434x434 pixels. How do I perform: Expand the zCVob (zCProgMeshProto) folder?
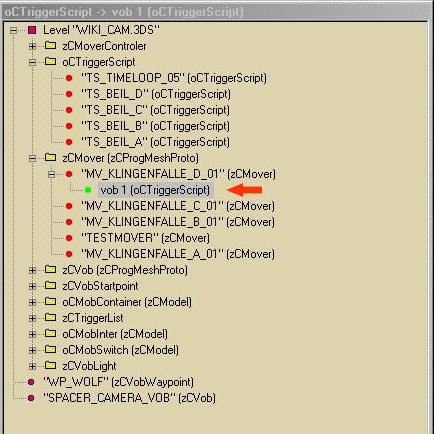(x=32, y=270)
